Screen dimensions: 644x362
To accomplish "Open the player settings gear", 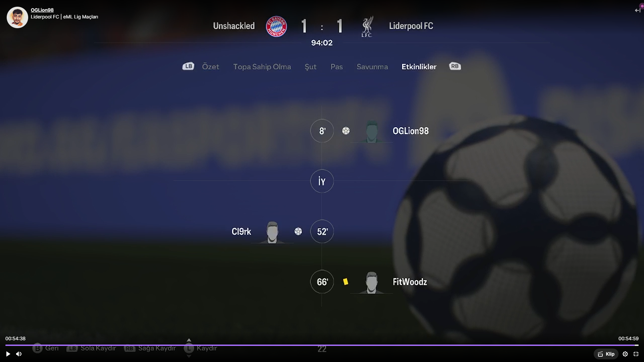I will click(625, 354).
